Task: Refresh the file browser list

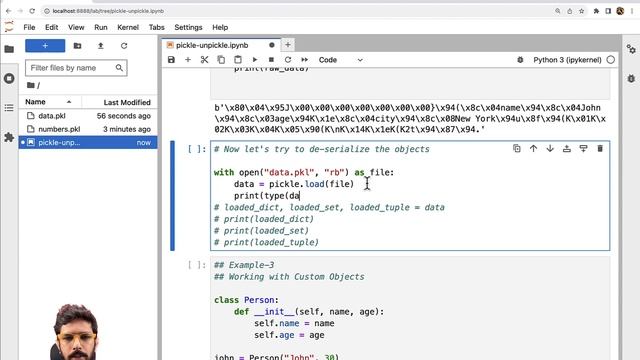Action: point(124,46)
